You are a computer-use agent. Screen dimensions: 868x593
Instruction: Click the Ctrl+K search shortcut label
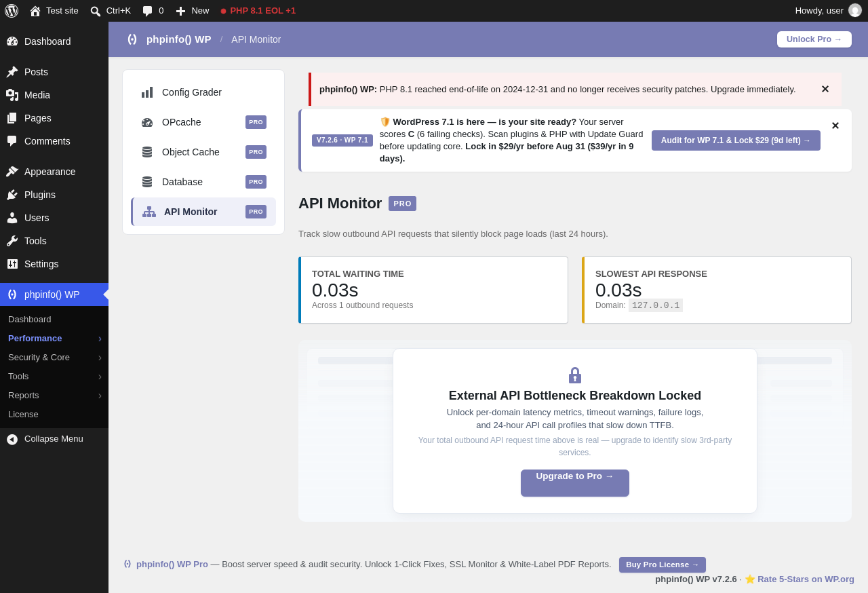coord(119,11)
